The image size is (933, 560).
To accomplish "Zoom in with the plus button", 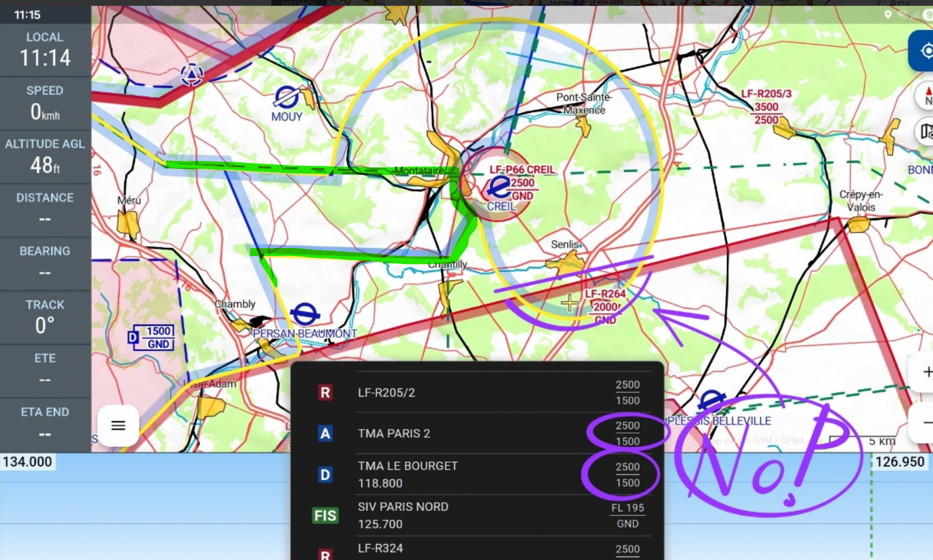I will (924, 372).
